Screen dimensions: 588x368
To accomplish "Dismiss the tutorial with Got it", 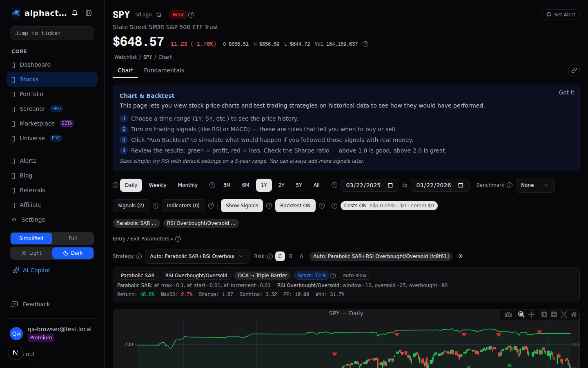I will point(566,92).
